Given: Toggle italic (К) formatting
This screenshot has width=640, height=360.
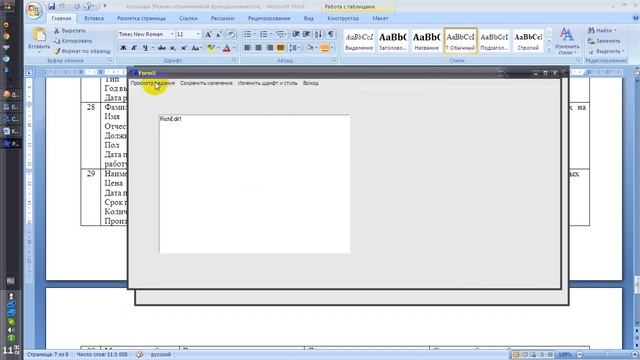Looking at the screenshot, I should 134,48.
